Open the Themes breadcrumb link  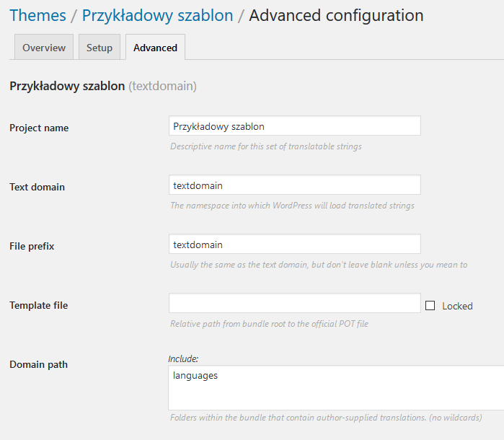(37, 15)
